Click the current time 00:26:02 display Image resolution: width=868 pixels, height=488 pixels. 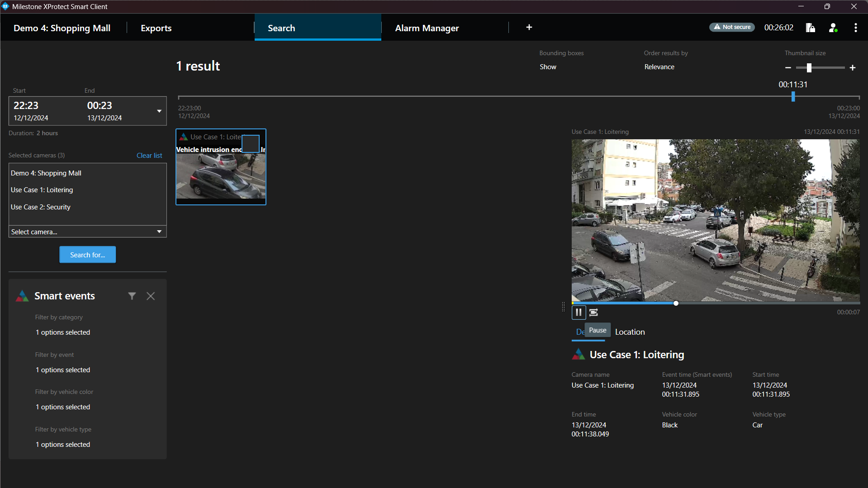tap(778, 28)
